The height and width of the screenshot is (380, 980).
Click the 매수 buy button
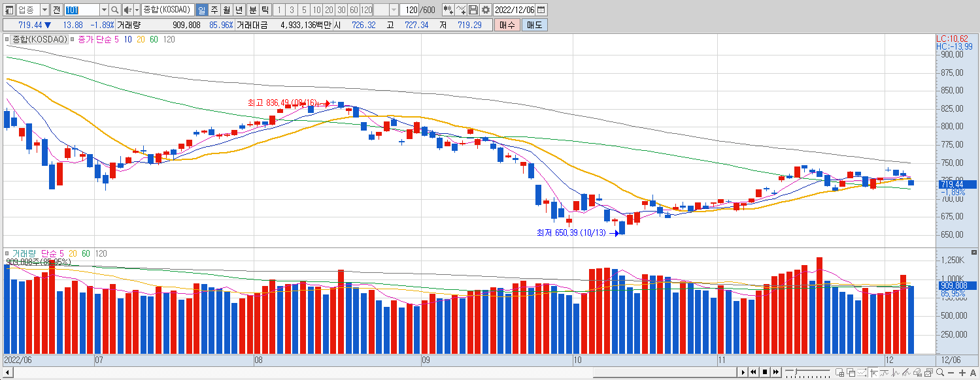(507, 25)
